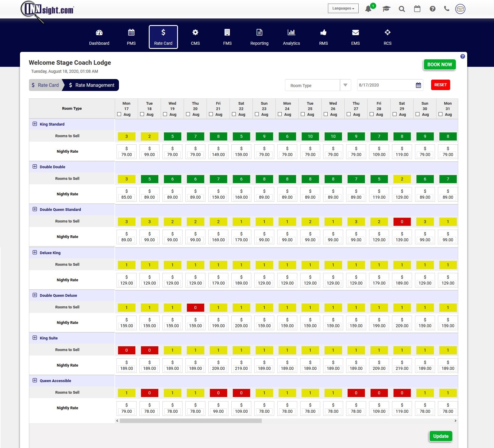Select the CMS module icon
This screenshot has height=448, width=494.
(196, 37)
